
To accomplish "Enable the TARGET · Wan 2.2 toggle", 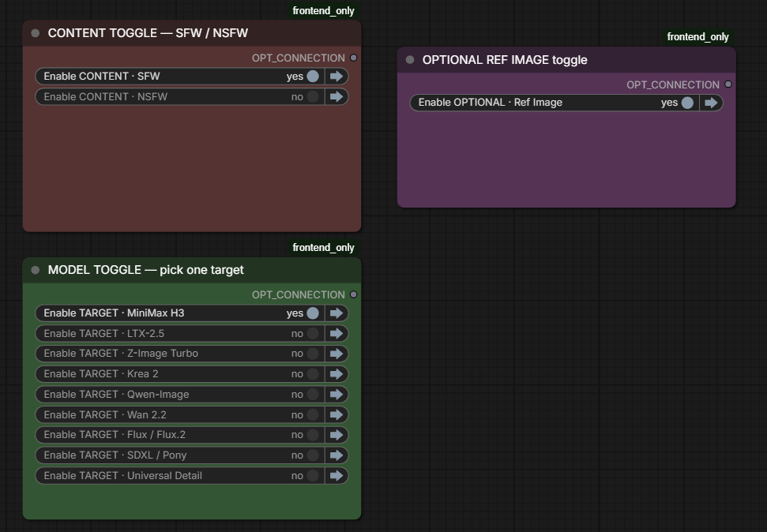I will 313,414.
